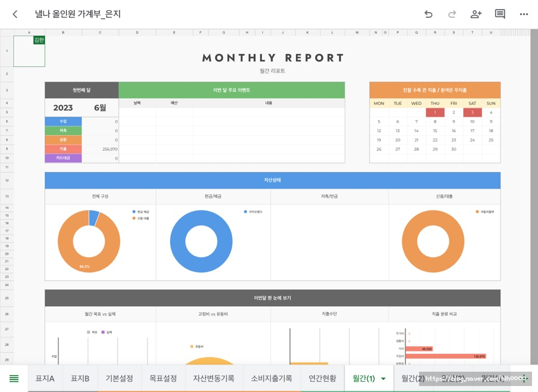The height and width of the screenshot is (392, 538).
Task: Go back using the top-left arrow
Action: [15, 14]
